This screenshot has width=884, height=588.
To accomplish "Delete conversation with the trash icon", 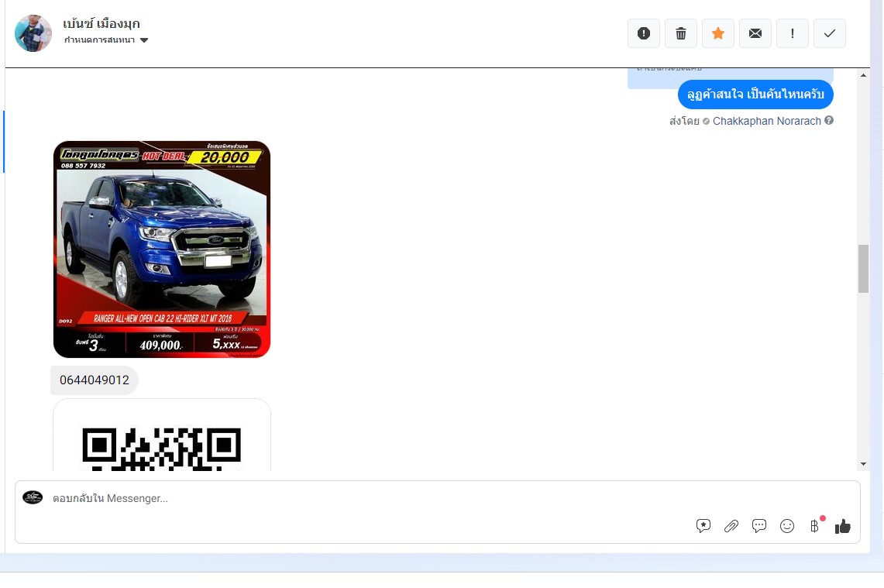I will pos(680,33).
